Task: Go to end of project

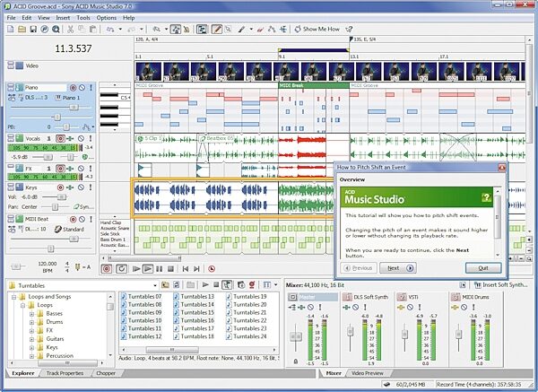Action: coord(196,269)
